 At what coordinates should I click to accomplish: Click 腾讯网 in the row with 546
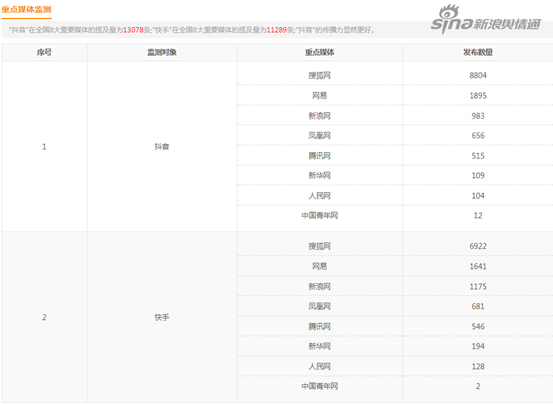[x=320, y=326]
